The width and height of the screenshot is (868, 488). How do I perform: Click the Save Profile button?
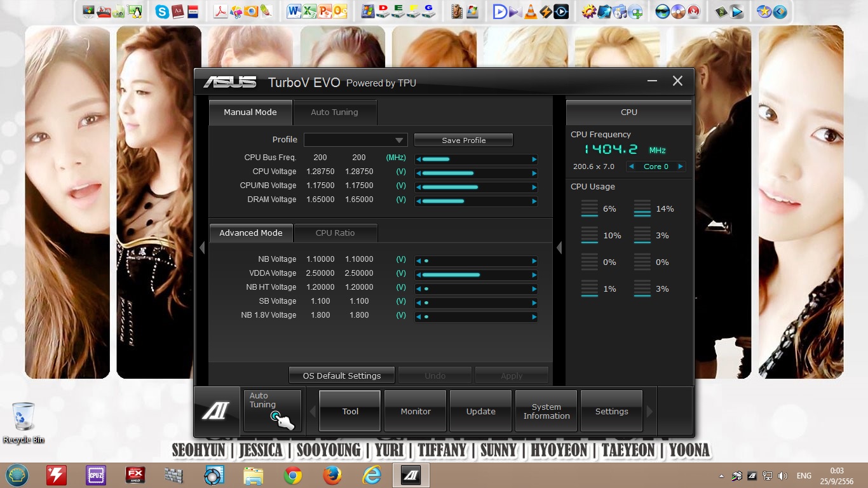(464, 140)
